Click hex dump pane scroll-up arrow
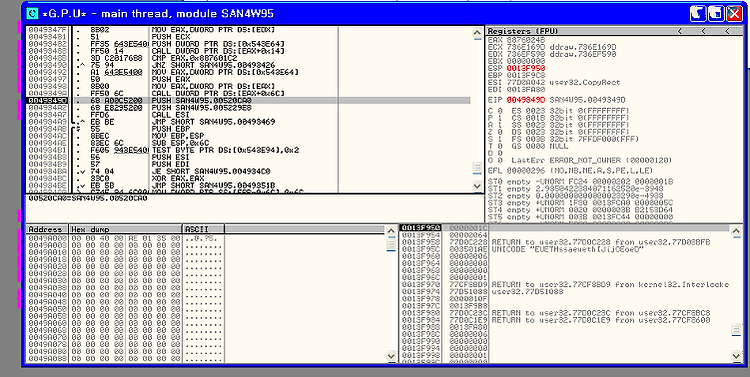The height and width of the screenshot is (377, 750). coord(391,231)
